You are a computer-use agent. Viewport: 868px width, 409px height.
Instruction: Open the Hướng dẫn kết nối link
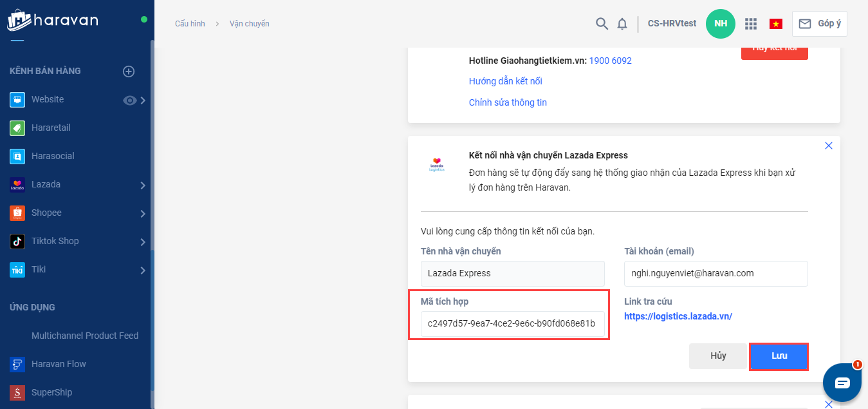(x=506, y=81)
